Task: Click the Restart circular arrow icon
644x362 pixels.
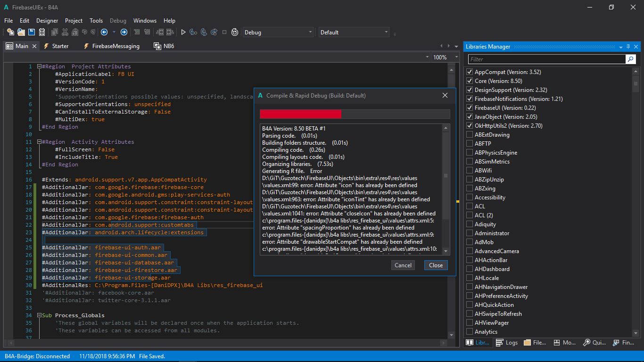Action: point(235,32)
